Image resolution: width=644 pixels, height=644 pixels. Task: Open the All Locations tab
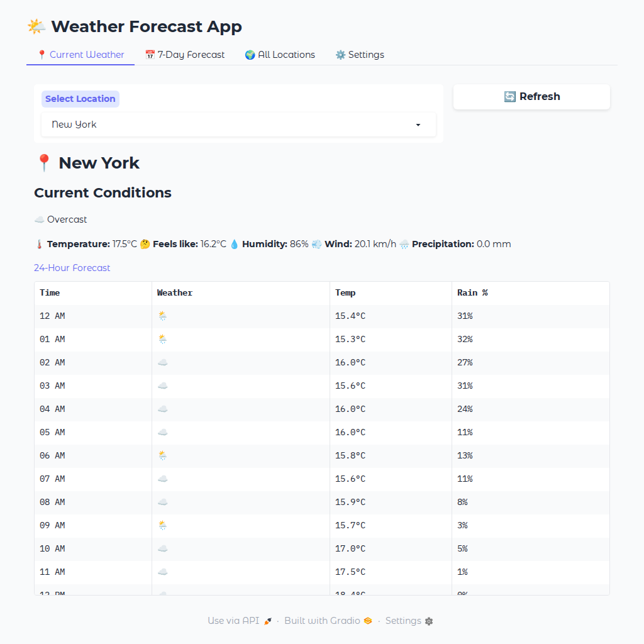point(280,55)
